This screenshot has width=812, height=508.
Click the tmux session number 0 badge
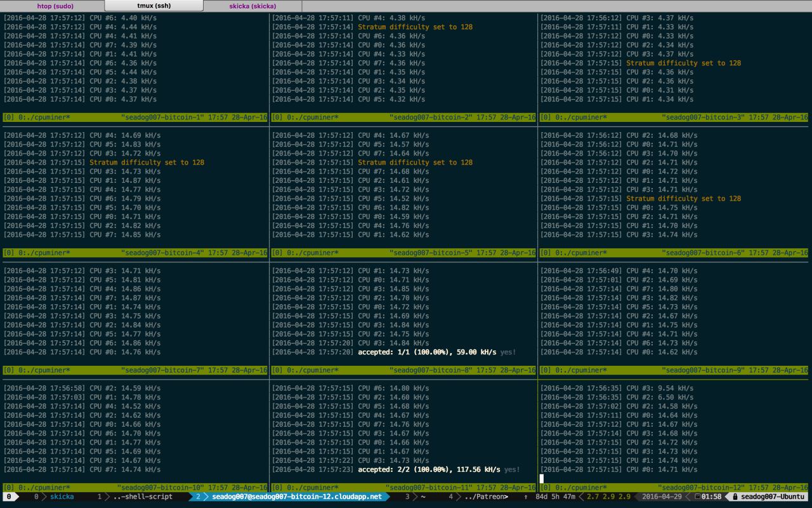click(x=9, y=497)
